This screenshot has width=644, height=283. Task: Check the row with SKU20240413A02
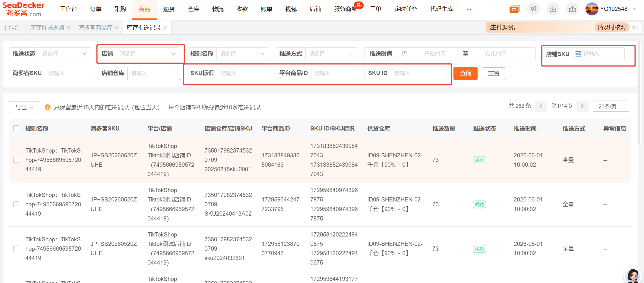(x=16, y=204)
